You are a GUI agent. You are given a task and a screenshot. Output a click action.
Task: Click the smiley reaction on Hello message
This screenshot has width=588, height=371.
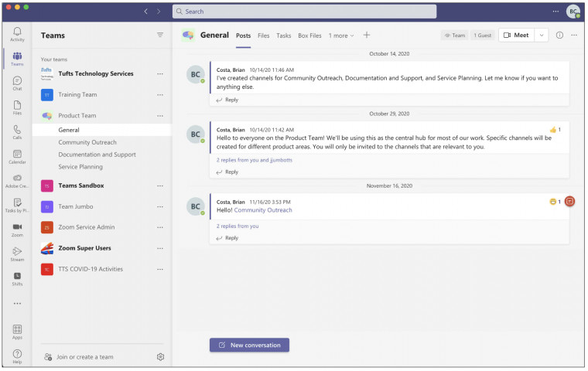click(x=552, y=202)
